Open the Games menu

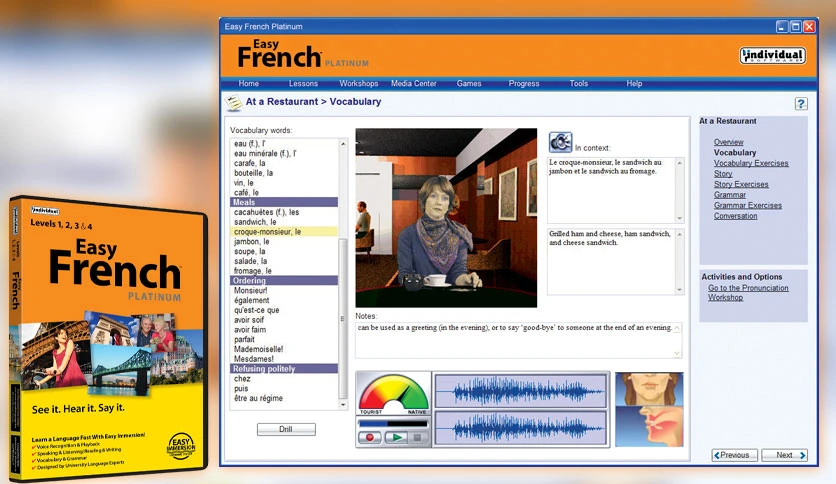469,84
